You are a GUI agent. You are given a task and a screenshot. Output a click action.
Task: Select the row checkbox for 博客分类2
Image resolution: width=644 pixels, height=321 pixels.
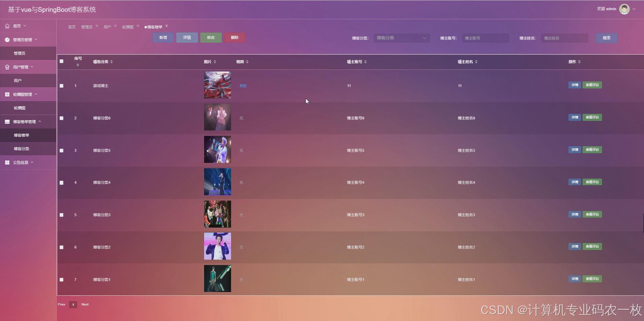61,247
